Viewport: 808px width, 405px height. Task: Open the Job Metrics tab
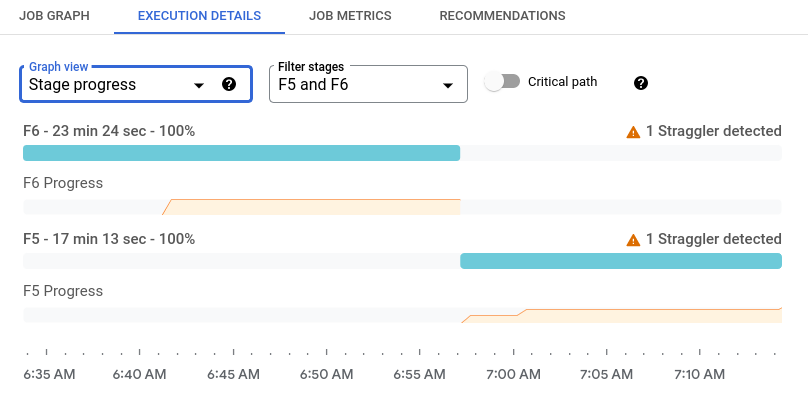(350, 16)
